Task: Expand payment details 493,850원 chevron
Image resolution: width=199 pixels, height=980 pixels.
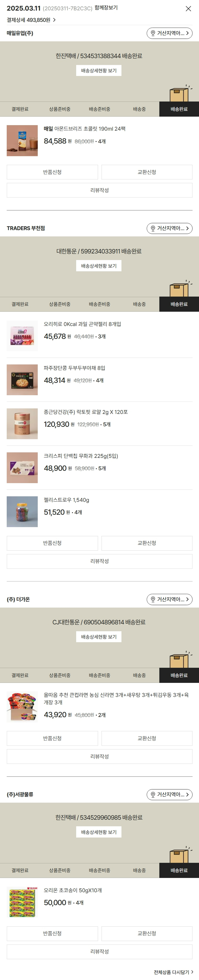Action: tap(54, 20)
